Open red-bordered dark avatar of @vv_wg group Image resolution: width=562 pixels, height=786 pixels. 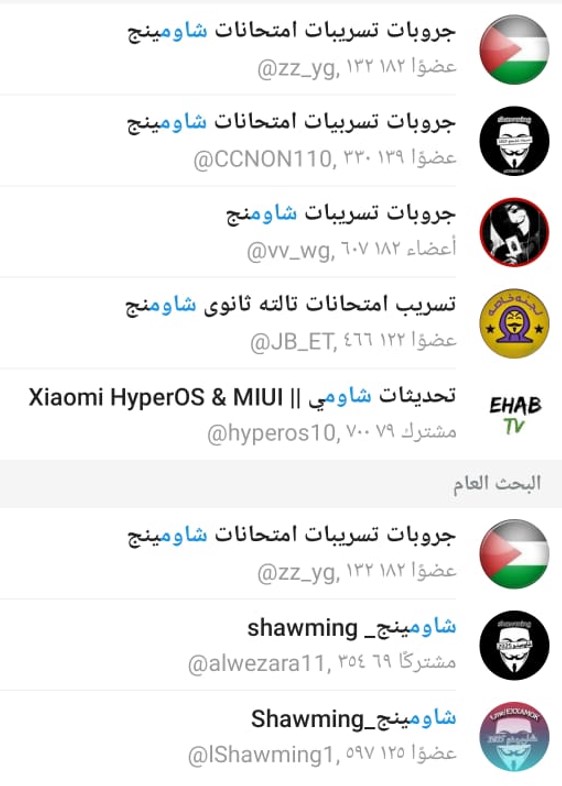[514, 232]
